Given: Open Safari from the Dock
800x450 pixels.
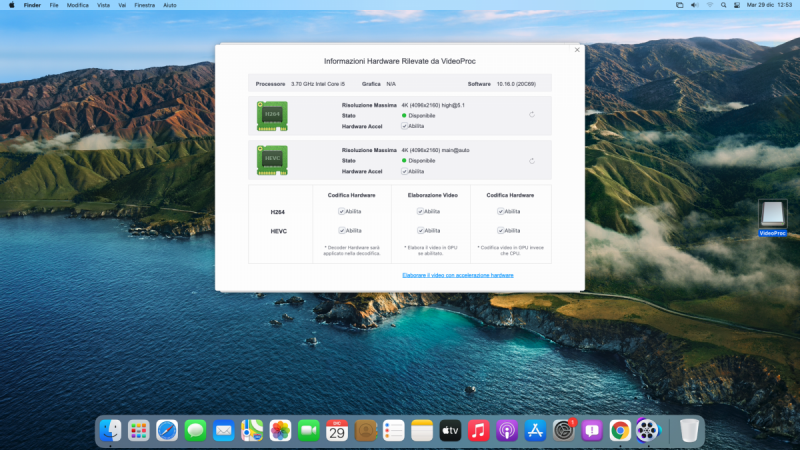Looking at the screenshot, I should [x=167, y=430].
